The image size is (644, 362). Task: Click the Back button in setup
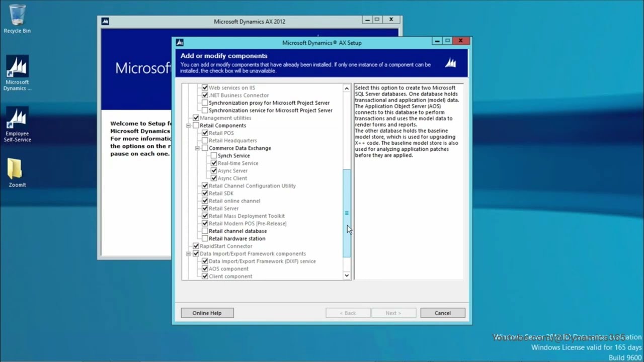(x=348, y=313)
